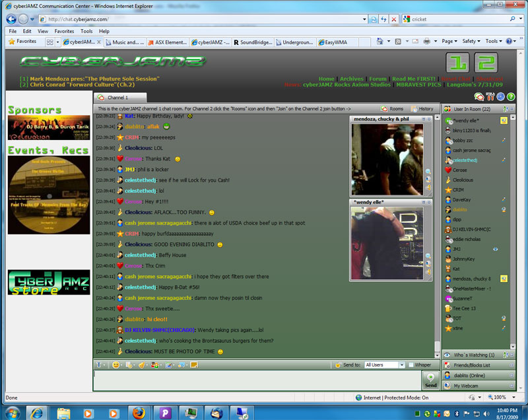Screen dimensions: 528x420
Task: Collapse the User In Room panel
Action: tap(512, 109)
